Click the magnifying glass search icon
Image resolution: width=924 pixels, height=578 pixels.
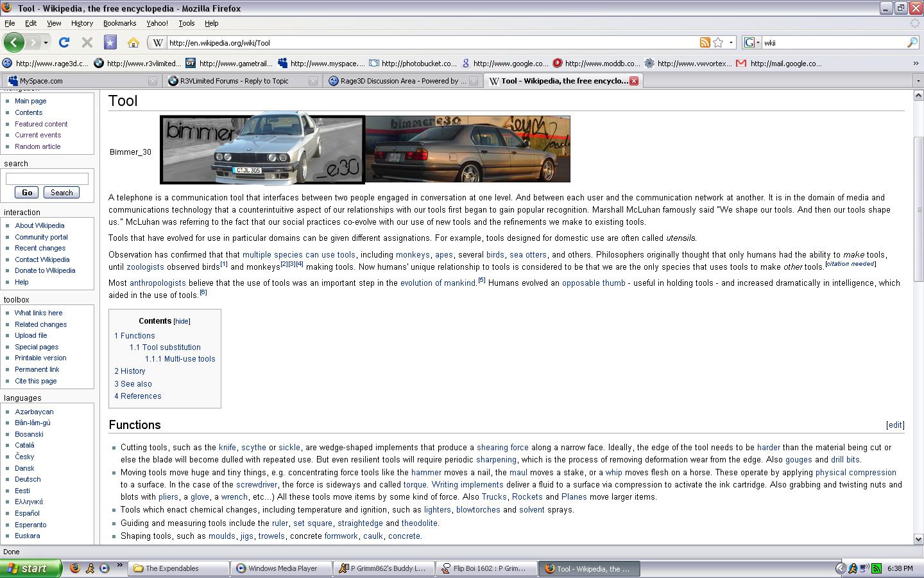click(912, 42)
